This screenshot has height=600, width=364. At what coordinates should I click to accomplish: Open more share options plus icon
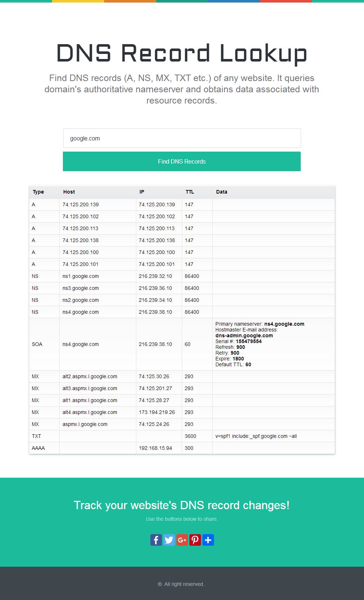pyautogui.click(x=208, y=540)
